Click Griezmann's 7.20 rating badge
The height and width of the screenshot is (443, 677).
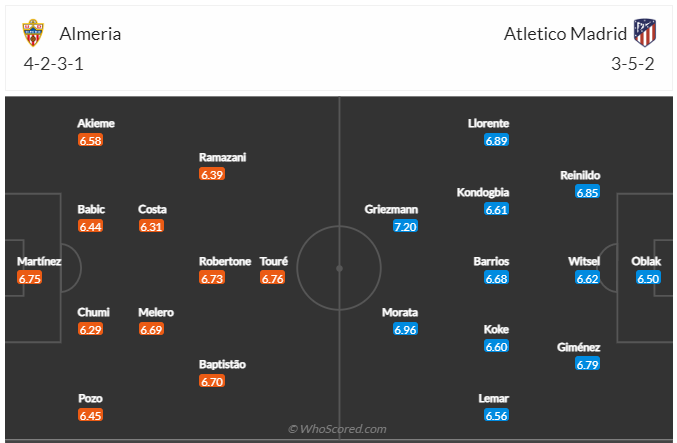[405, 227]
